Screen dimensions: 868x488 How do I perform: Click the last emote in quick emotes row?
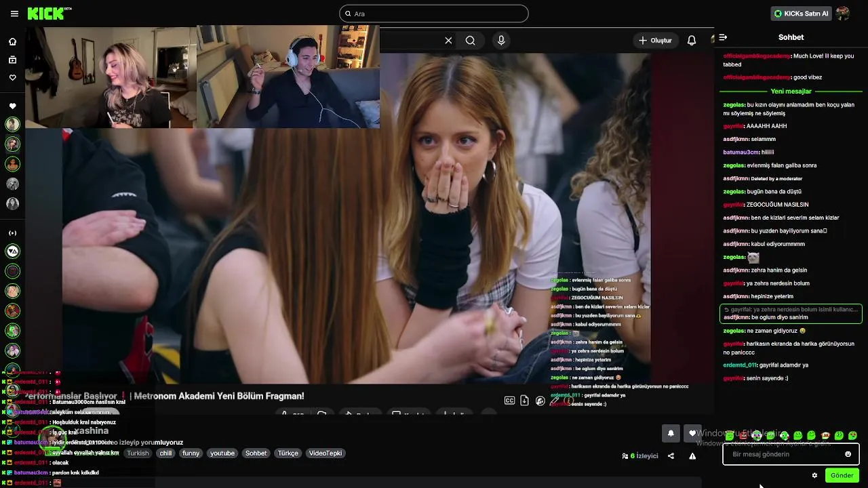coord(852,435)
